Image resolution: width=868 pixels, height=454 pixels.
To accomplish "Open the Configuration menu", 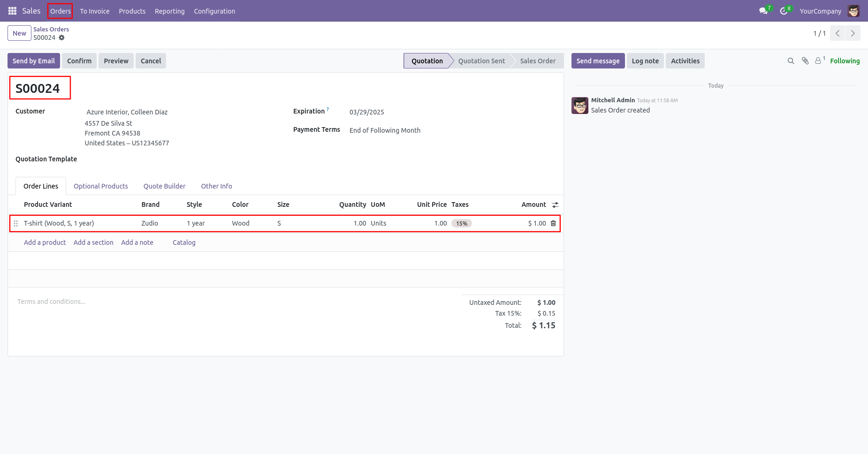I will [214, 11].
